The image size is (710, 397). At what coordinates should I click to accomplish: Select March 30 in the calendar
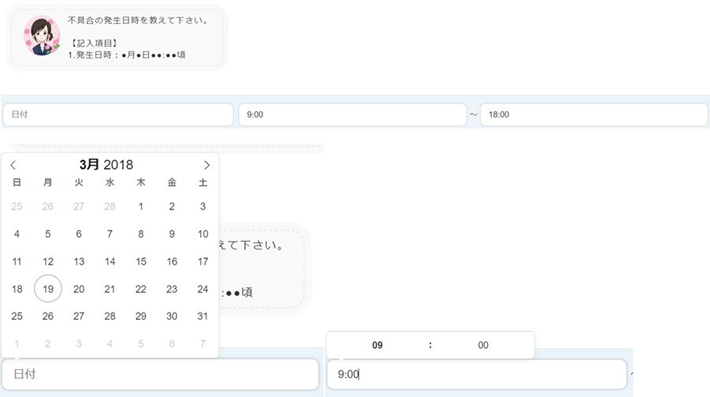(172, 316)
